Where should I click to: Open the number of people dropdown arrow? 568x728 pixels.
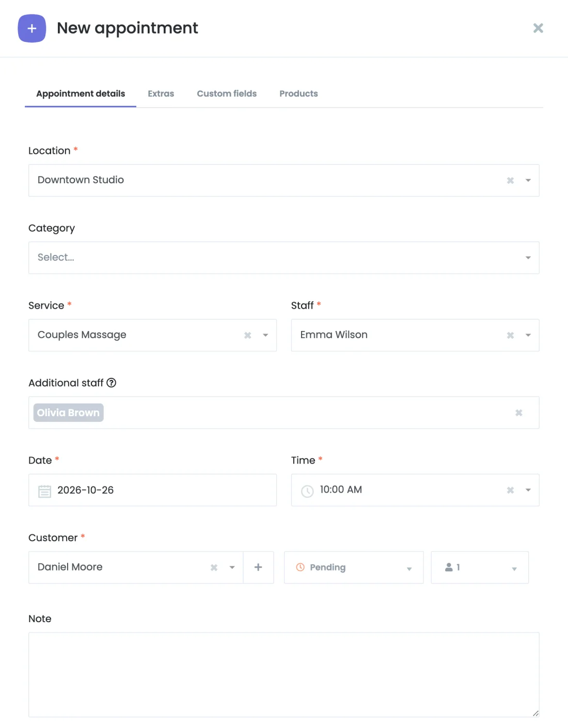click(514, 569)
